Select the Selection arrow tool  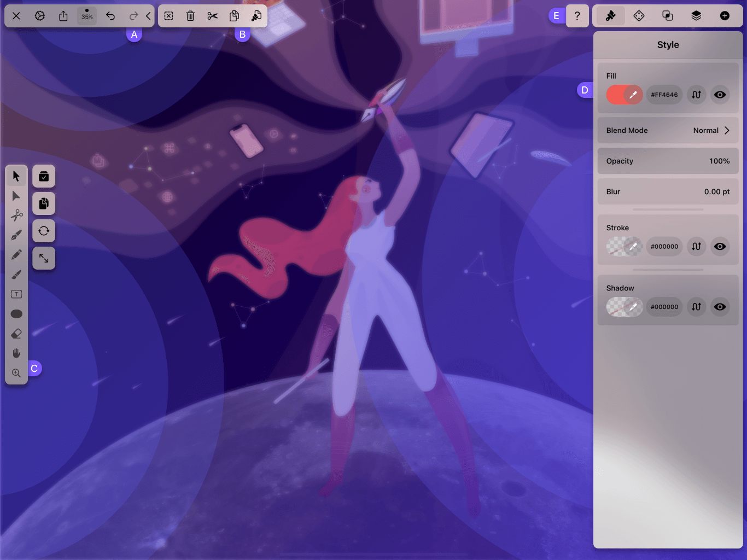click(x=16, y=176)
